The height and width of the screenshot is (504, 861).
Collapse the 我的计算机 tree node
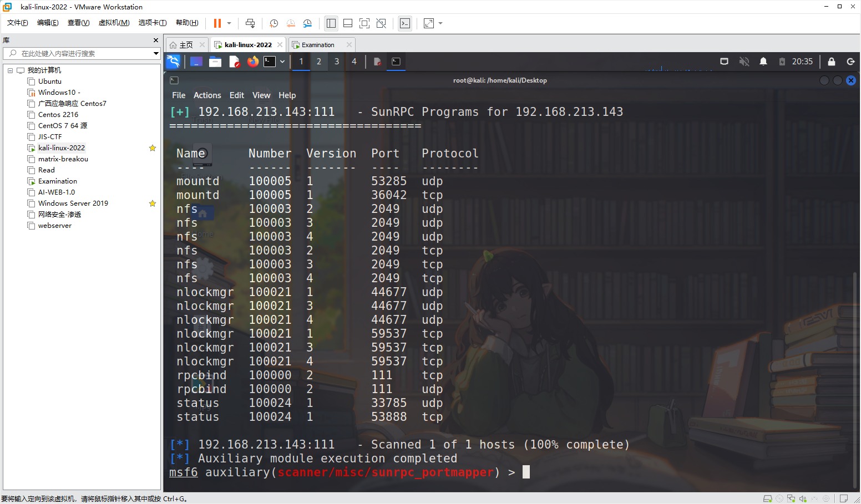(10, 70)
